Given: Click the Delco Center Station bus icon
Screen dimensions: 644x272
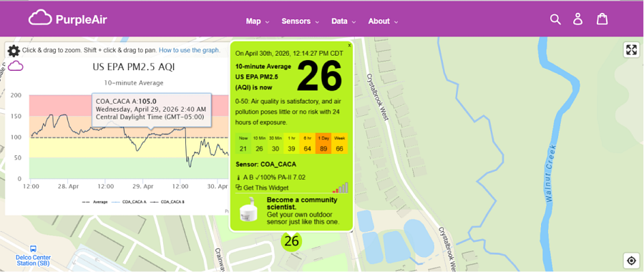Looking at the screenshot, I should 33,249.
